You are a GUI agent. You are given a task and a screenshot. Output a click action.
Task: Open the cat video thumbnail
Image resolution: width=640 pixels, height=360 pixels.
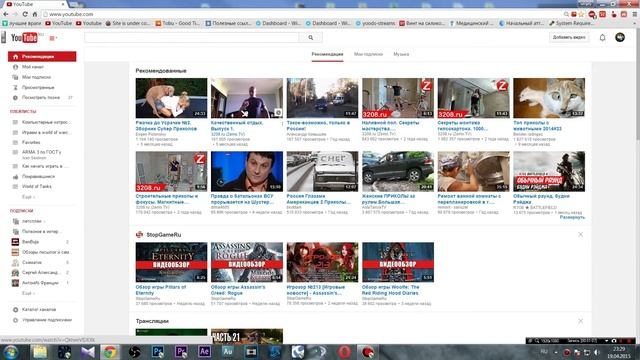coord(549,98)
